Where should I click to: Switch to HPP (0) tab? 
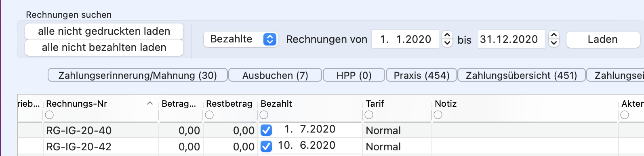(x=354, y=75)
